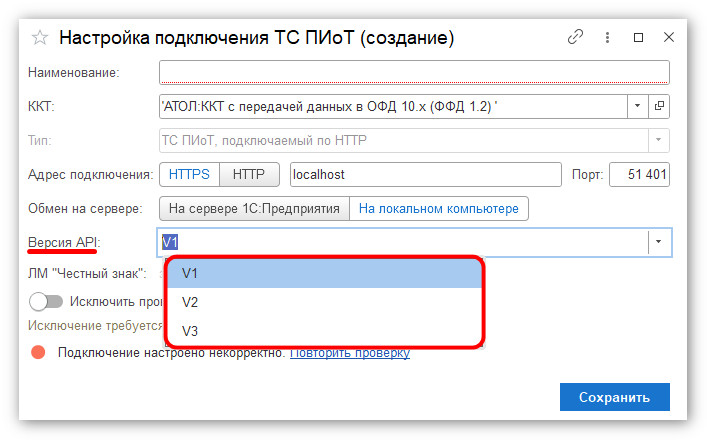
Task: Click the Тип field ТС ПИоТ по HTTP
Action: point(404,140)
